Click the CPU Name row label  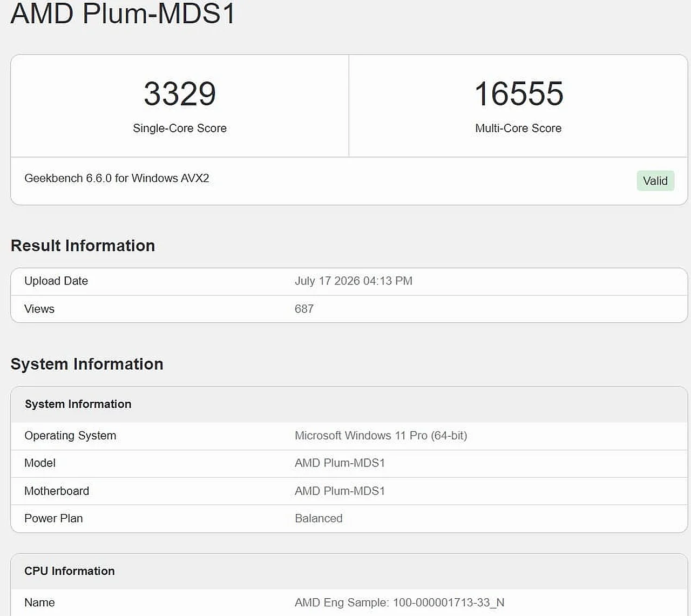coord(39,603)
